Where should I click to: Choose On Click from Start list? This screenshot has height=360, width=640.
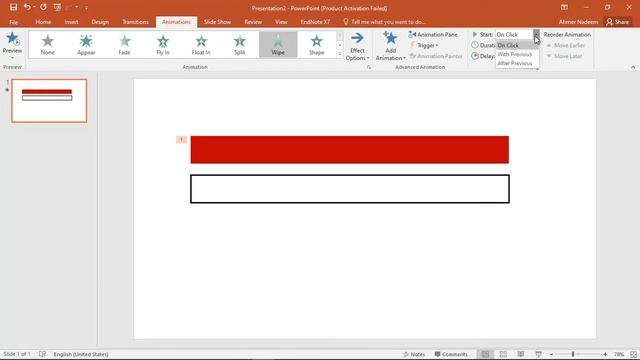point(517,45)
